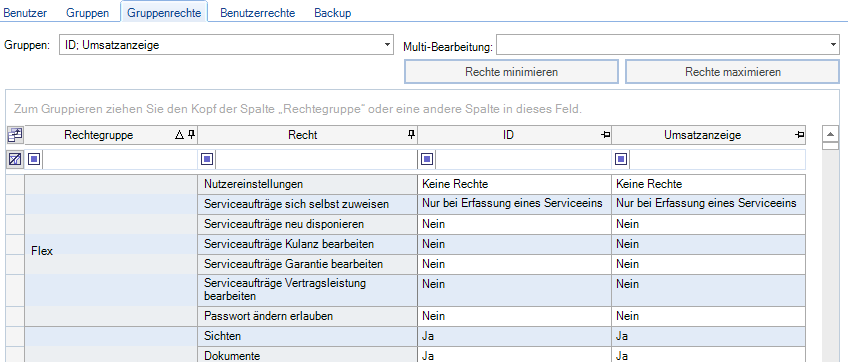The height and width of the screenshot is (362, 848).
Task: Click the pin icon on Rechtegruppe header
Action: (191, 135)
